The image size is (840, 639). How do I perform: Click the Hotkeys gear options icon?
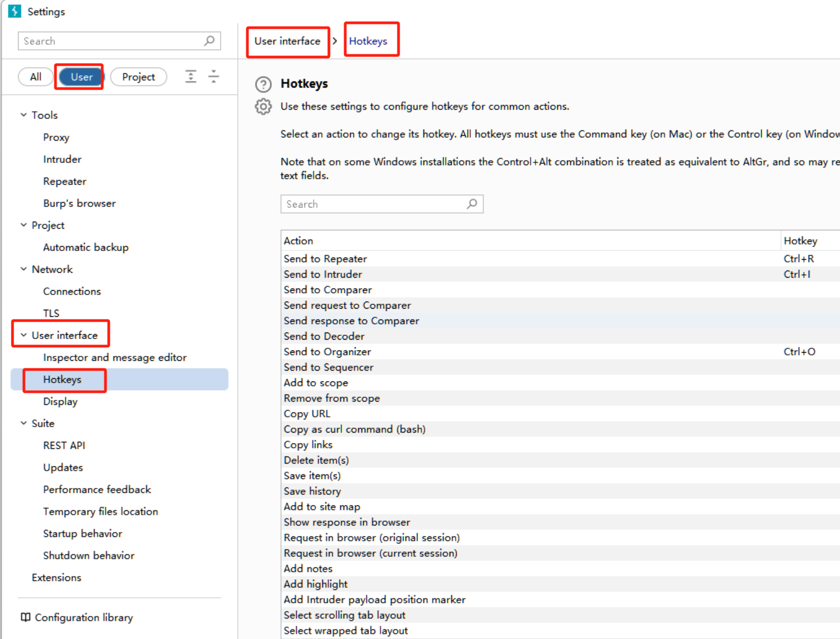pos(263,106)
